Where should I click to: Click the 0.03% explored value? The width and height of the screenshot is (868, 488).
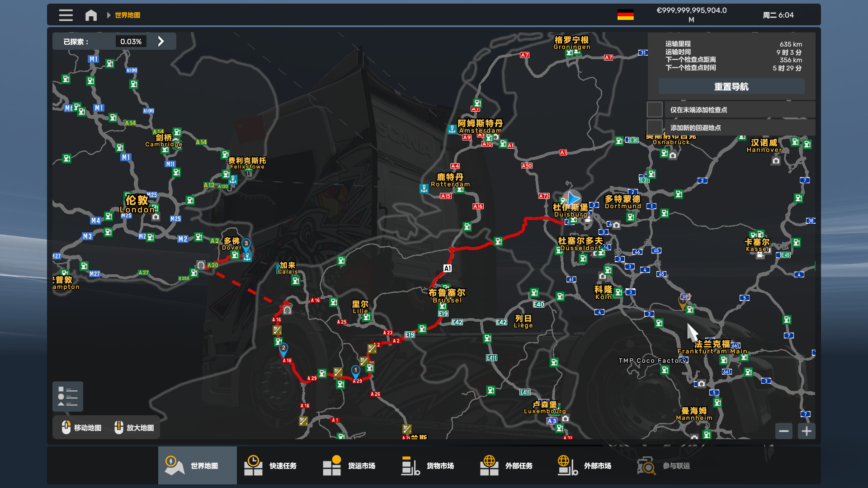tap(131, 42)
